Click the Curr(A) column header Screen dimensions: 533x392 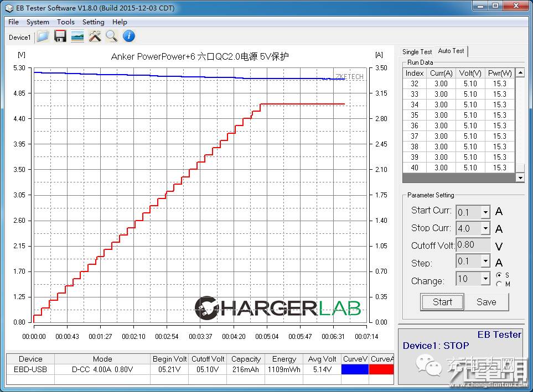tap(441, 74)
